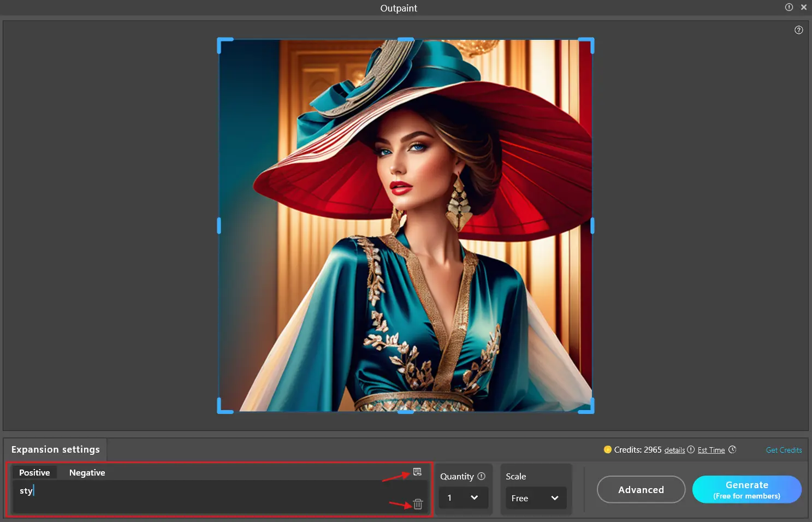Screen dimensions: 812x522
Task: Click the Generate button
Action: tap(746, 489)
